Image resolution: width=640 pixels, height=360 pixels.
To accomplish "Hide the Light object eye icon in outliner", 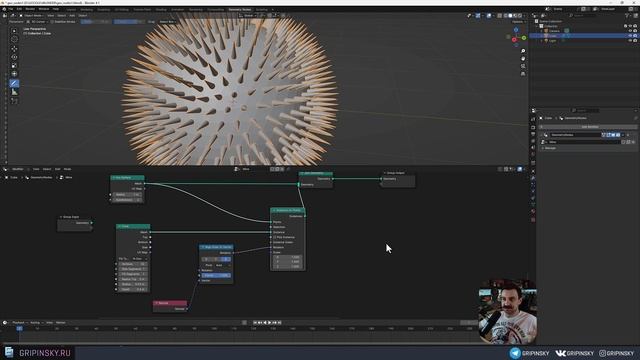I will (630, 41).
